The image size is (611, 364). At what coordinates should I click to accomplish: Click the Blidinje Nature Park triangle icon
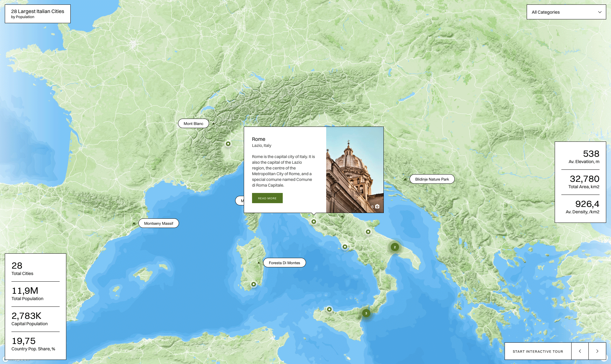pyautogui.click(x=405, y=179)
